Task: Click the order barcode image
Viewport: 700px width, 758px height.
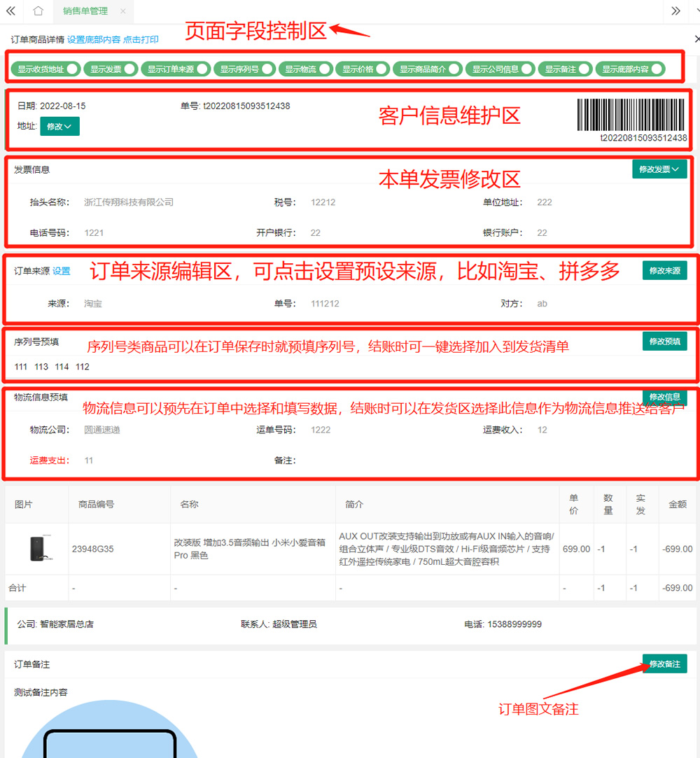Action: pyautogui.click(x=631, y=115)
